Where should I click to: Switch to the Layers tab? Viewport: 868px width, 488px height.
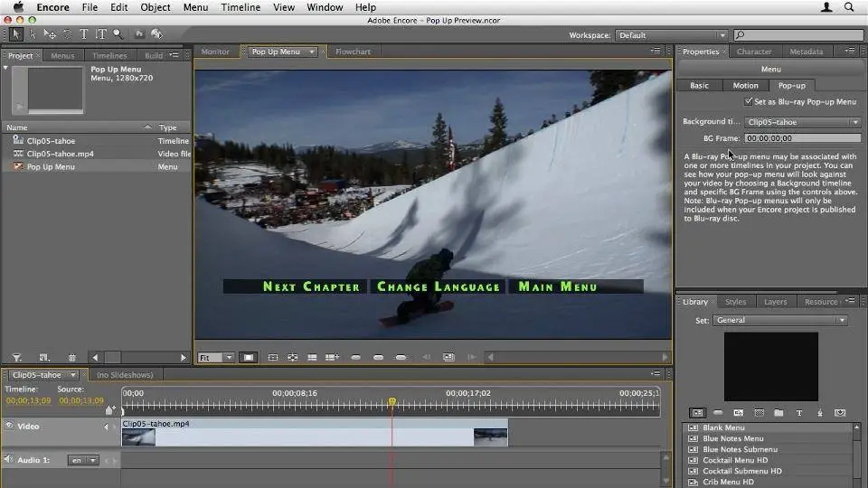click(x=775, y=302)
